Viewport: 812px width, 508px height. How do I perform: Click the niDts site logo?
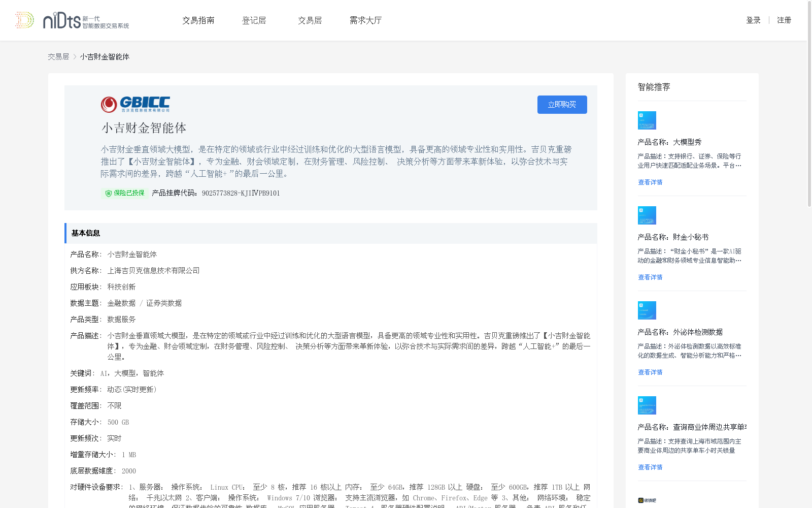click(x=72, y=20)
